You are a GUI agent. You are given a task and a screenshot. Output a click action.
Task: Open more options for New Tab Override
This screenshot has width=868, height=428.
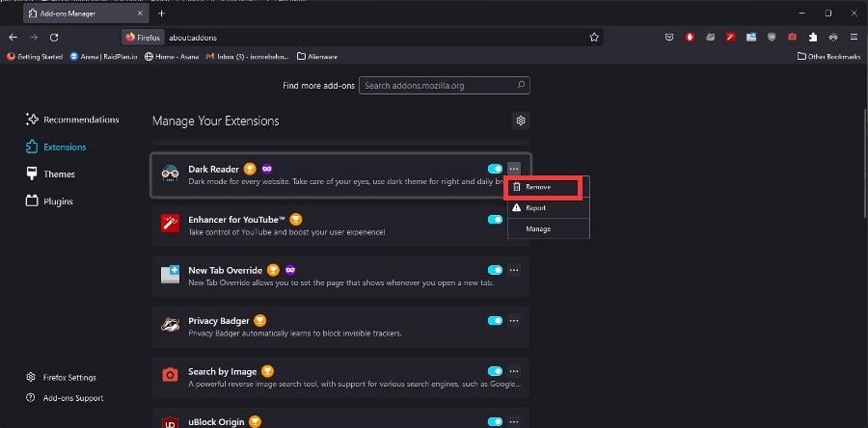pos(514,270)
